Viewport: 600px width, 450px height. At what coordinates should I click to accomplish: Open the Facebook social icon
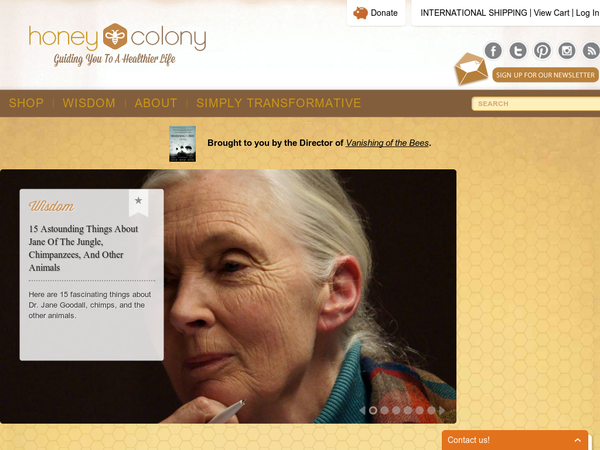tap(493, 51)
